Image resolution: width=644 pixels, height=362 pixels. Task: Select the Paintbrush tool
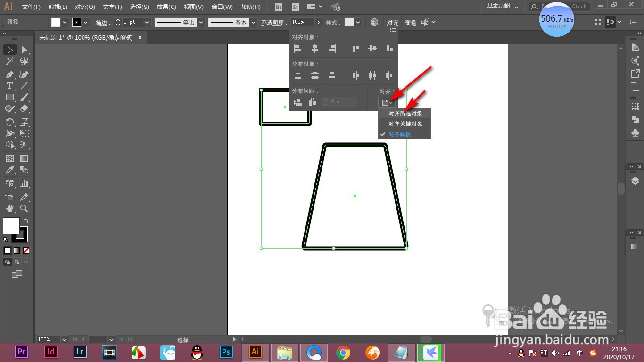click(x=24, y=97)
